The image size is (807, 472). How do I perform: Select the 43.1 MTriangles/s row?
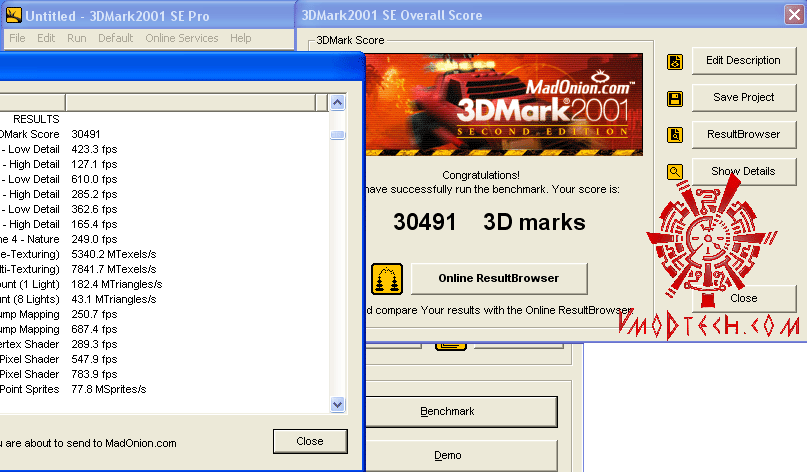click(165, 299)
